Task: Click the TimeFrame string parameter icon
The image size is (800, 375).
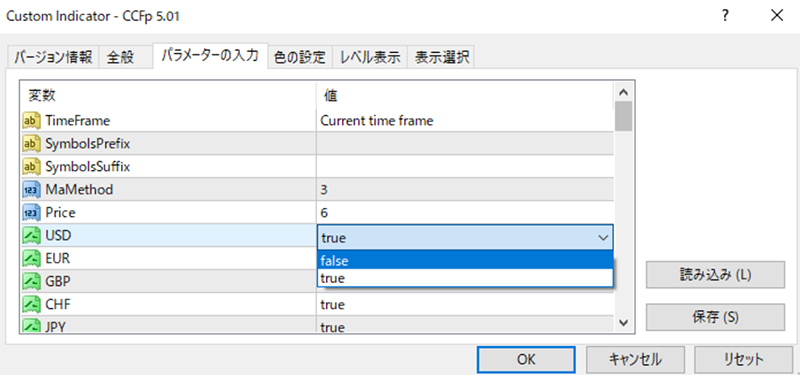Action: click(x=31, y=121)
